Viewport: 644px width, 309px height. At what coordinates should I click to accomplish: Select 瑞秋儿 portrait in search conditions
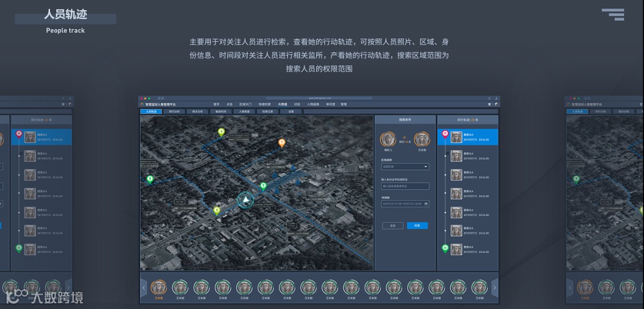tap(388, 140)
